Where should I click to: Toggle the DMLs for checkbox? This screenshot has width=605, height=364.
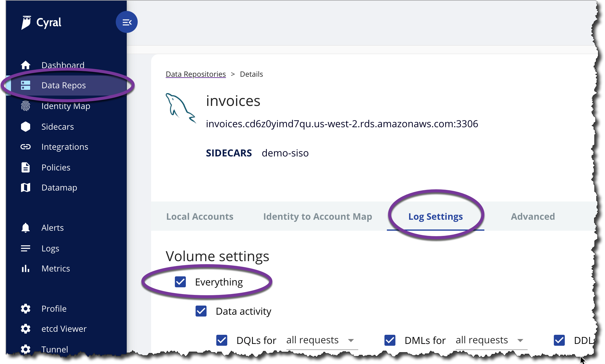[390, 340]
